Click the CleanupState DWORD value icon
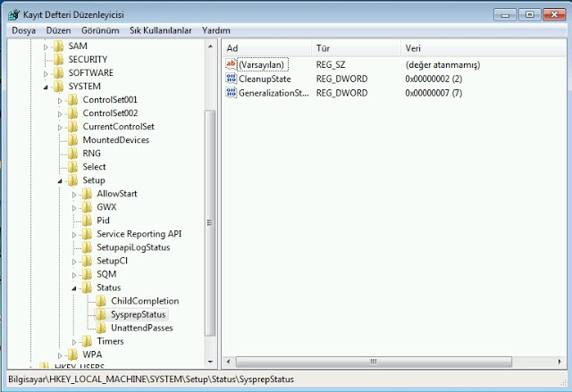This screenshot has height=392, width=572. click(x=231, y=79)
